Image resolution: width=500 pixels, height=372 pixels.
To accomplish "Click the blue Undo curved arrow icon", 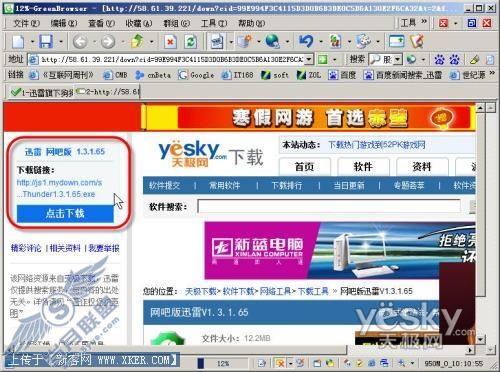I will (306, 41).
